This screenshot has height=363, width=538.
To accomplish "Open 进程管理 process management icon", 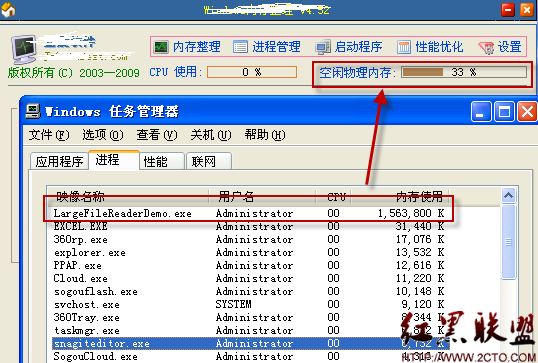I will [x=240, y=47].
